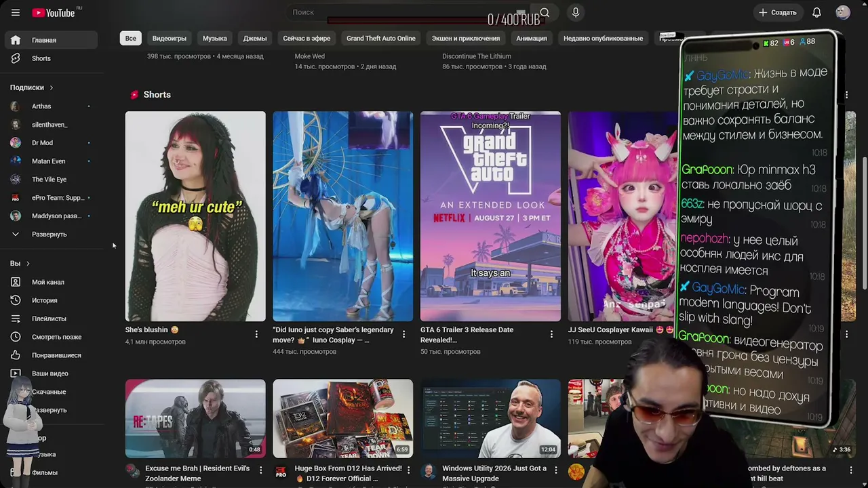Open the Главная sidebar link
The image size is (868, 488).
(x=52, y=40)
